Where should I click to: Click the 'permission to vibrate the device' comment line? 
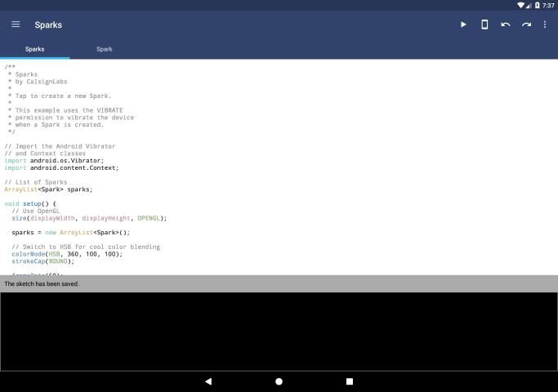pos(74,118)
